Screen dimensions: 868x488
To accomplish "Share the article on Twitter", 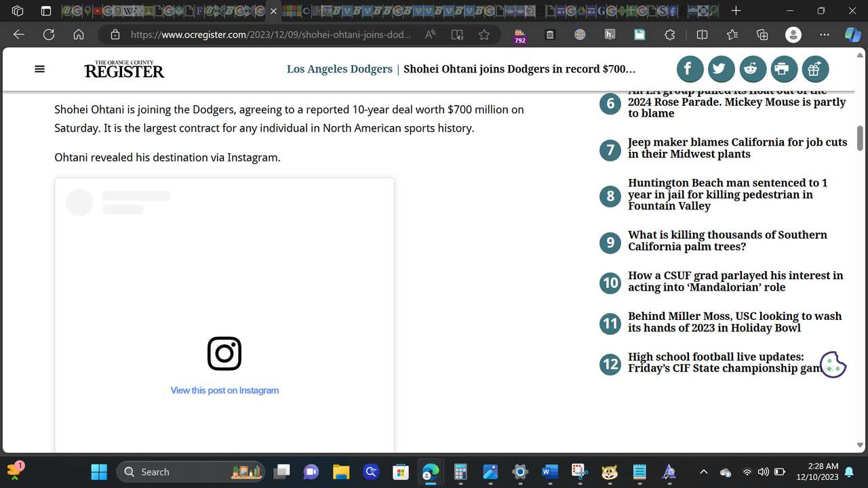I will pyautogui.click(x=721, y=69).
